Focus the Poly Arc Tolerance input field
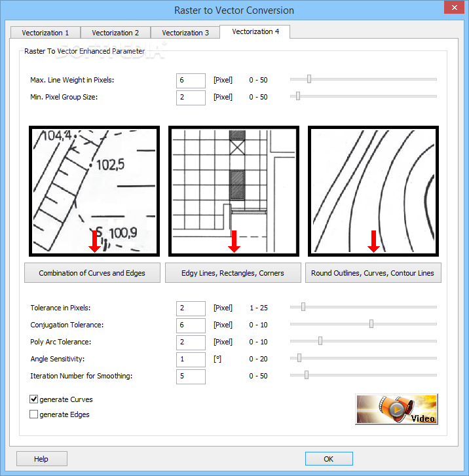The width and height of the screenshot is (469, 476). pyautogui.click(x=191, y=342)
